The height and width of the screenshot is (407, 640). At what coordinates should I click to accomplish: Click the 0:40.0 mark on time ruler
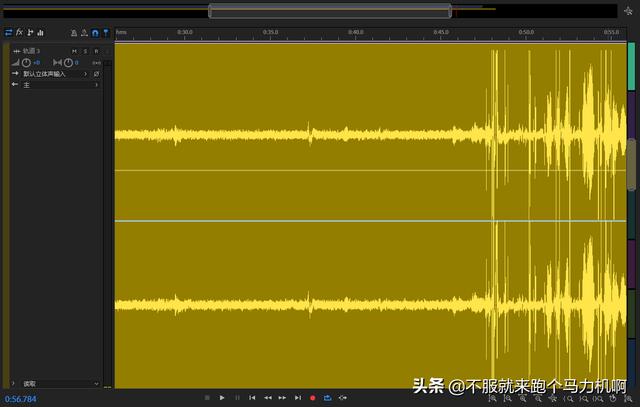click(x=355, y=32)
